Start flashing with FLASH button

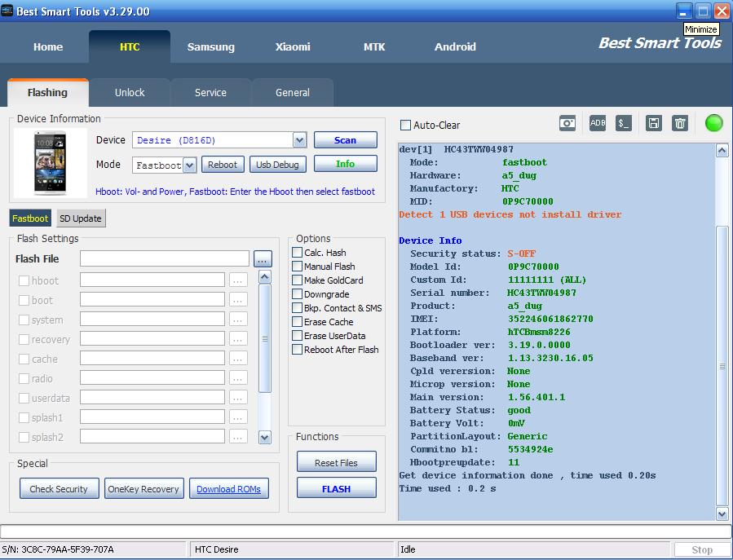[336, 488]
